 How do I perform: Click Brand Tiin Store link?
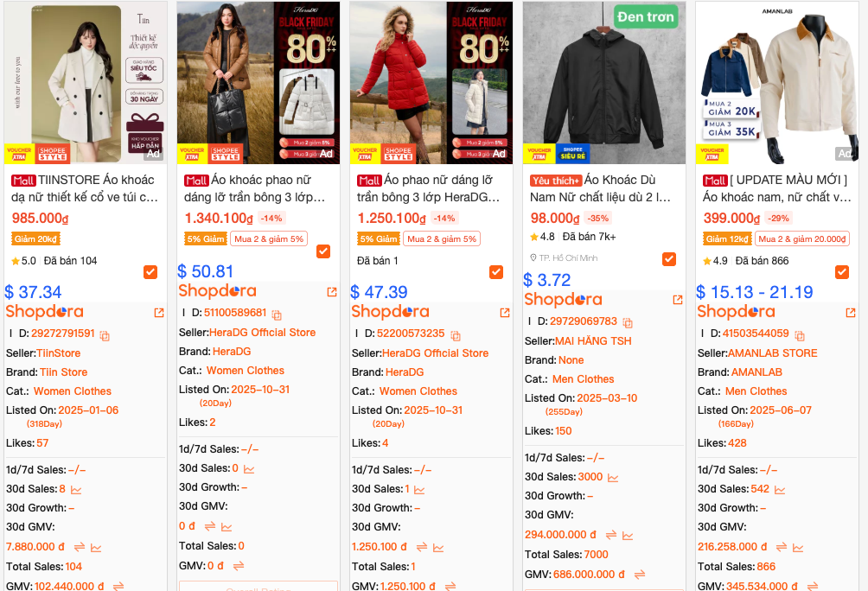(x=63, y=372)
